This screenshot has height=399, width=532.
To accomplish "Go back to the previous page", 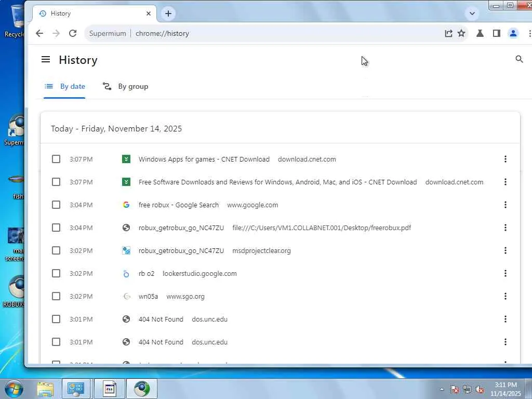I will 39,33.
